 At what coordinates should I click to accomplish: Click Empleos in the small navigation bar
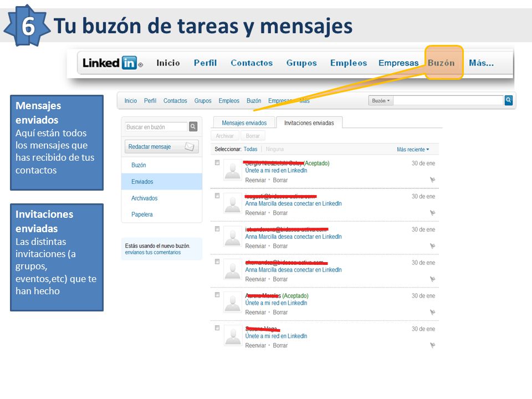click(229, 101)
